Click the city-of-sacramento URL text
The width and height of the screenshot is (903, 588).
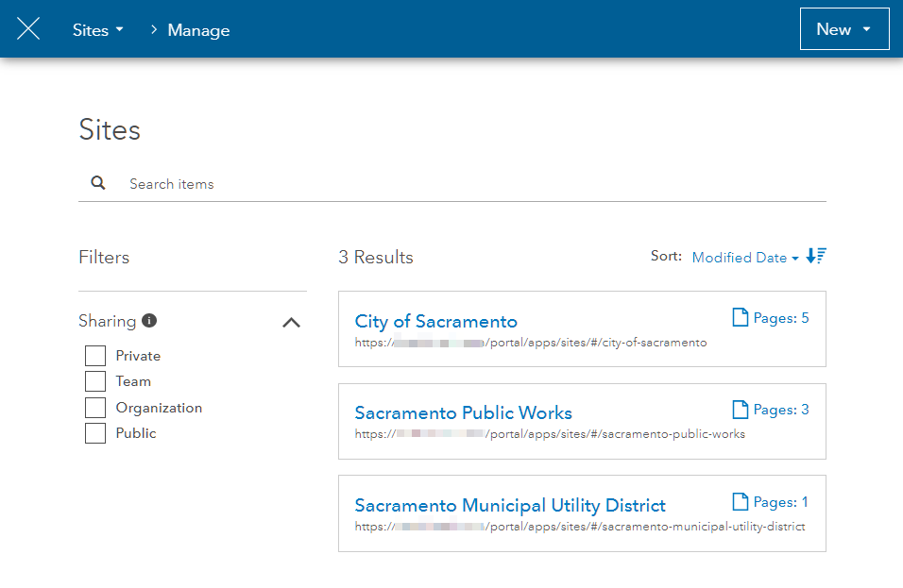pos(531,343)
